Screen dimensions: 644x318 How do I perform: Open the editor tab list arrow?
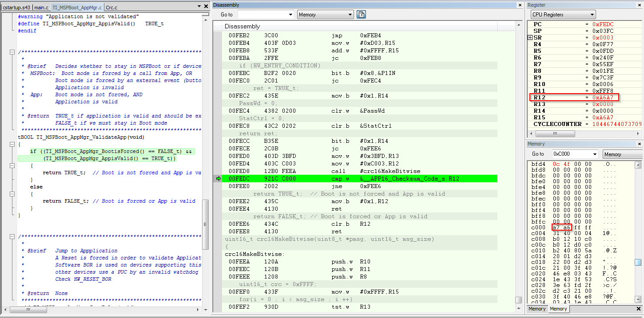point(198,6)
